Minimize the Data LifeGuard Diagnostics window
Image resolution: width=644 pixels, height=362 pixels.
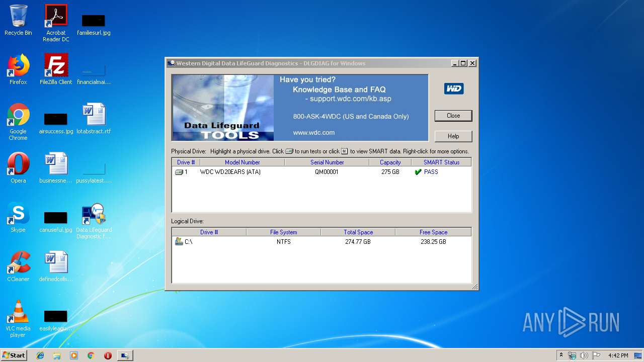tap(455, 63)
